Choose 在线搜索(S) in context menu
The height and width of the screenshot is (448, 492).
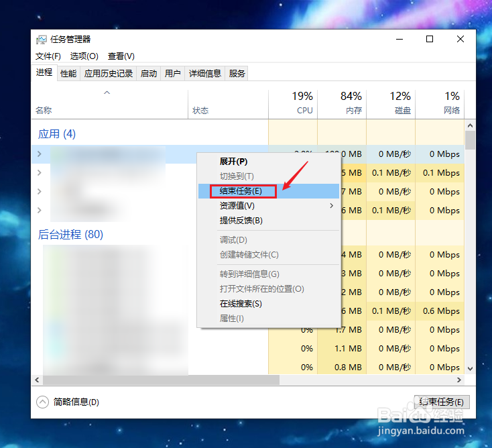click(269, 304)
